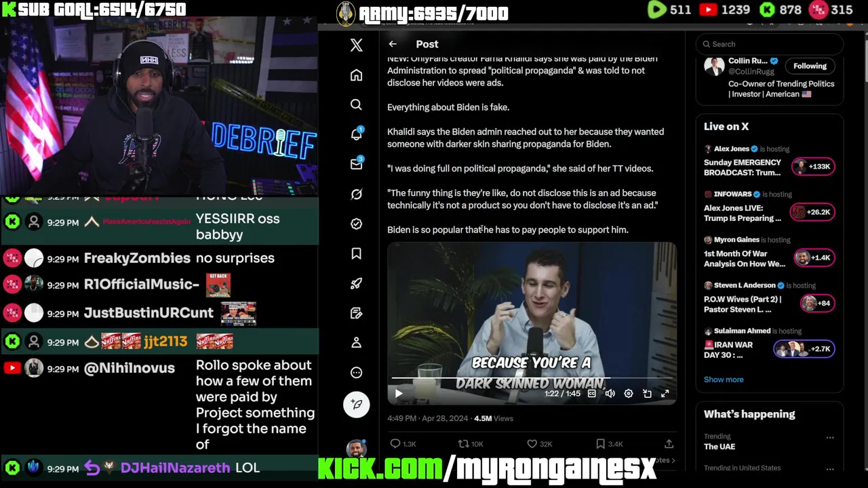Like the post with 32K likes

click(x=540, y=444)
